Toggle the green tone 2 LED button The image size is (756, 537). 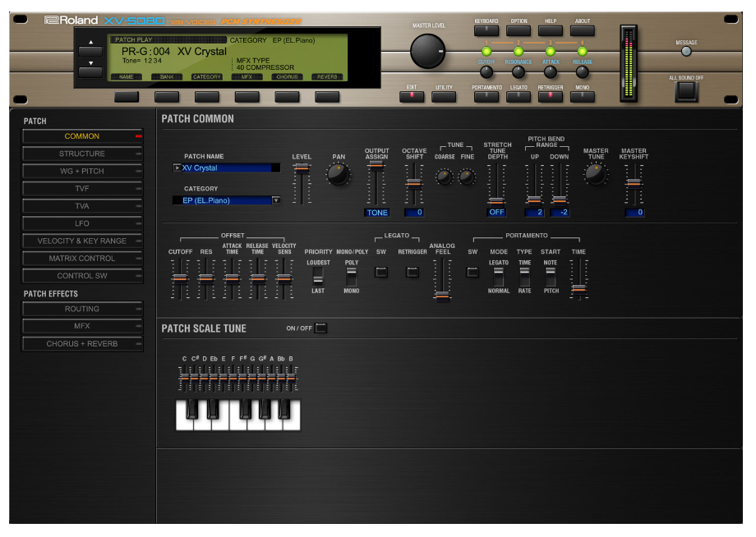[x=519, y=52]
